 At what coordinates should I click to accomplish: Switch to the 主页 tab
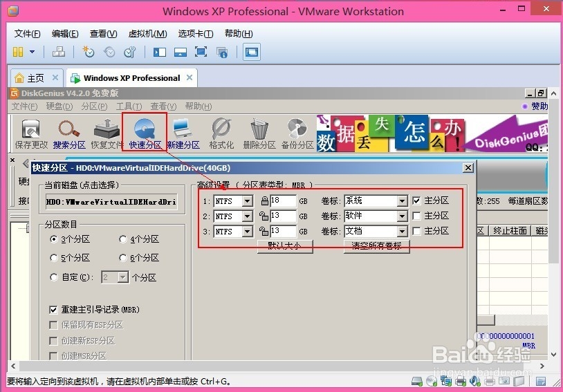pyautogui.click(x=36, y=78)
